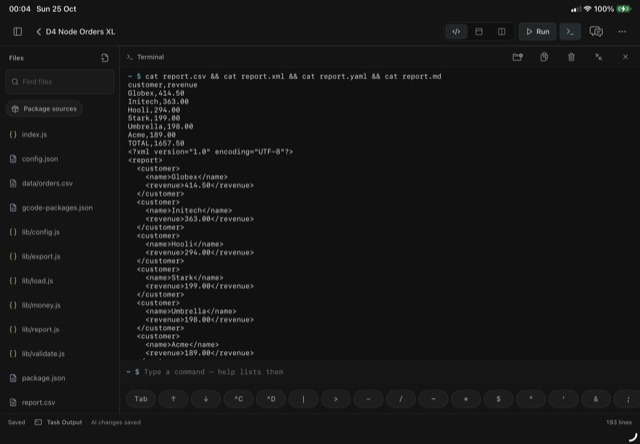Screen dimensions: 640x444
Task: Tap the down arrow key
Action: tap(206, 399)
